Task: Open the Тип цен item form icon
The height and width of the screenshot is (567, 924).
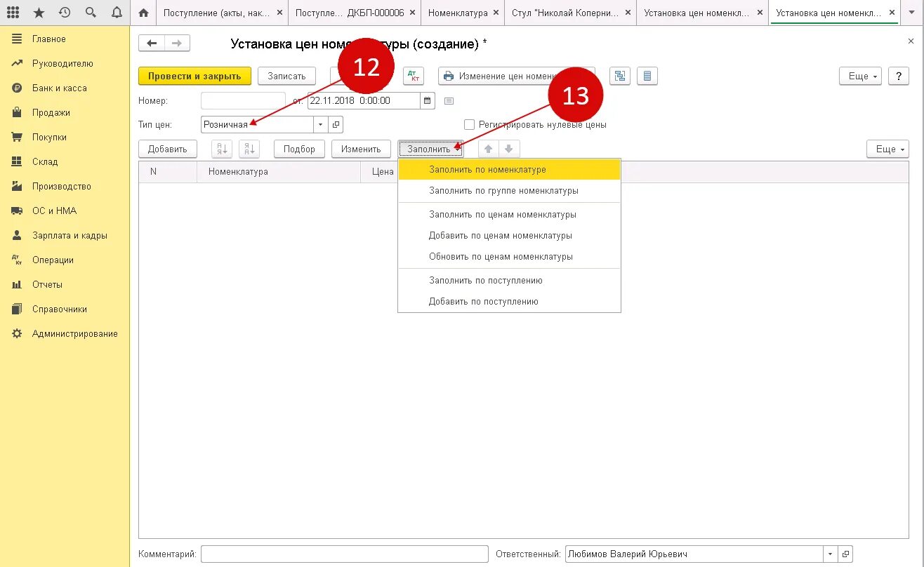Action: tap(336, 125)
